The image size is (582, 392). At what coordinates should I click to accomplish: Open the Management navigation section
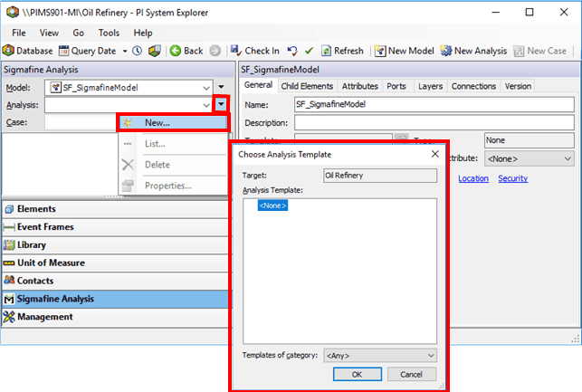116,317
